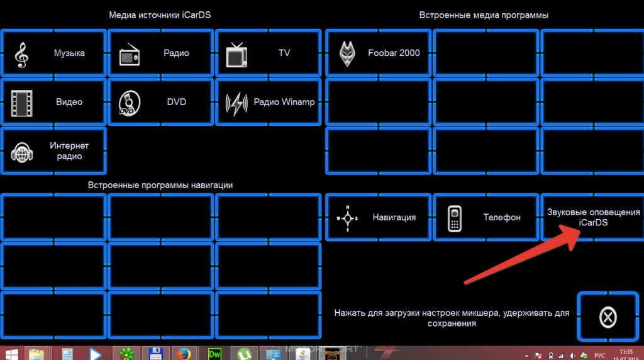Select the DVD disc source
The width and height of the screenshot is (644, 360).
pyautogui.click(x=161, y=102)
